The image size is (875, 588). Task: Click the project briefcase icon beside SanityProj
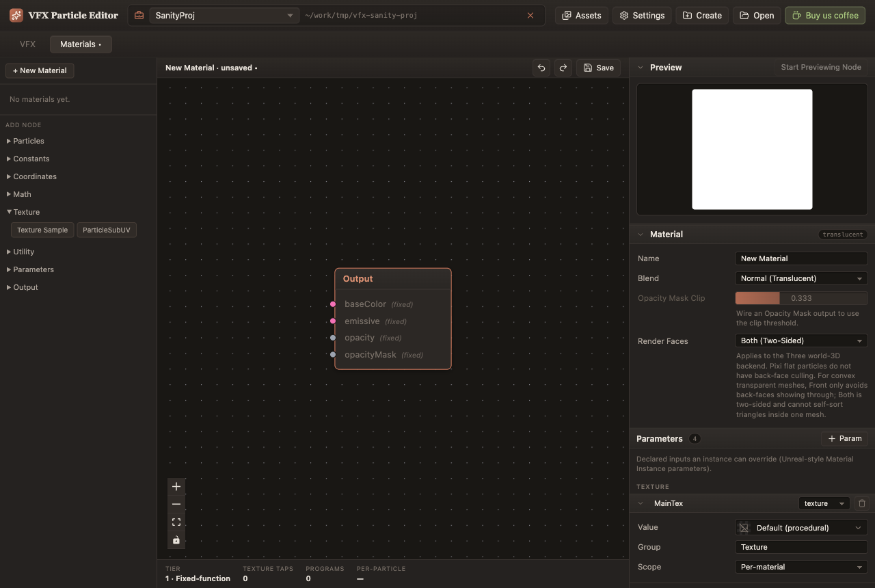pos(139,15)
